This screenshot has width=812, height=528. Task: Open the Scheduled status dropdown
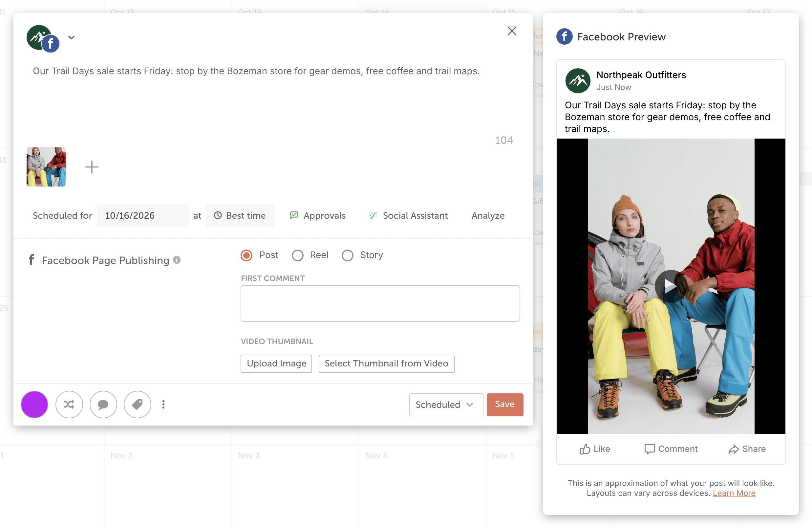446,405
